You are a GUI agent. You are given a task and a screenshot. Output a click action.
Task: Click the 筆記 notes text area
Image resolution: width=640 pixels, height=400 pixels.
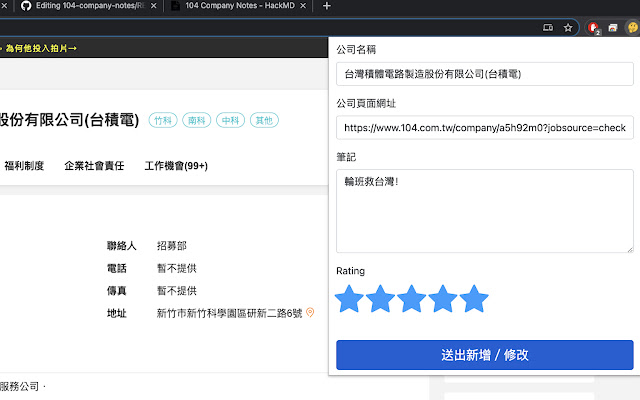[x=484, y=211]
